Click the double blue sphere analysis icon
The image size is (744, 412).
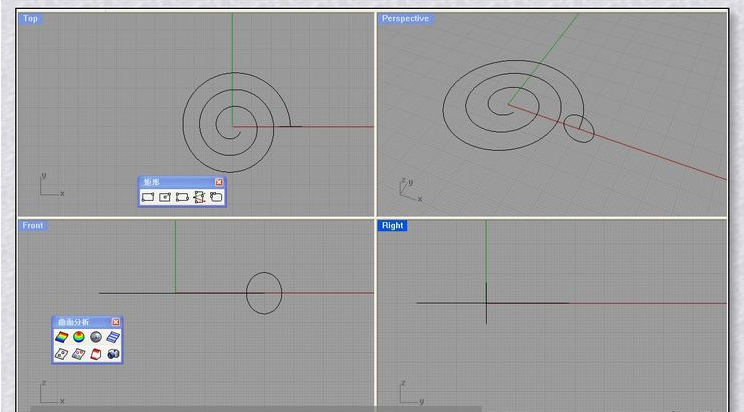pyautogui.click(x=113, y=354)
